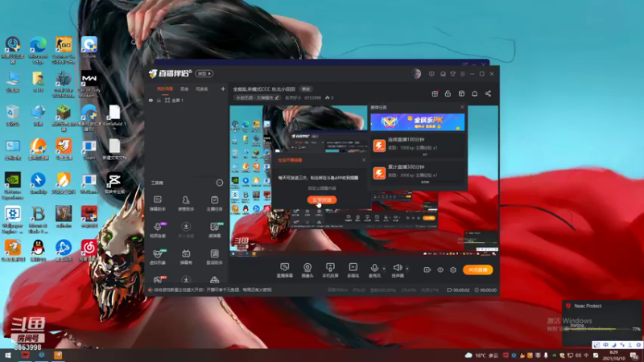Open the 歌词助手 lyrics assistant tool
The image size is (644, 362).
click(214, 257)
